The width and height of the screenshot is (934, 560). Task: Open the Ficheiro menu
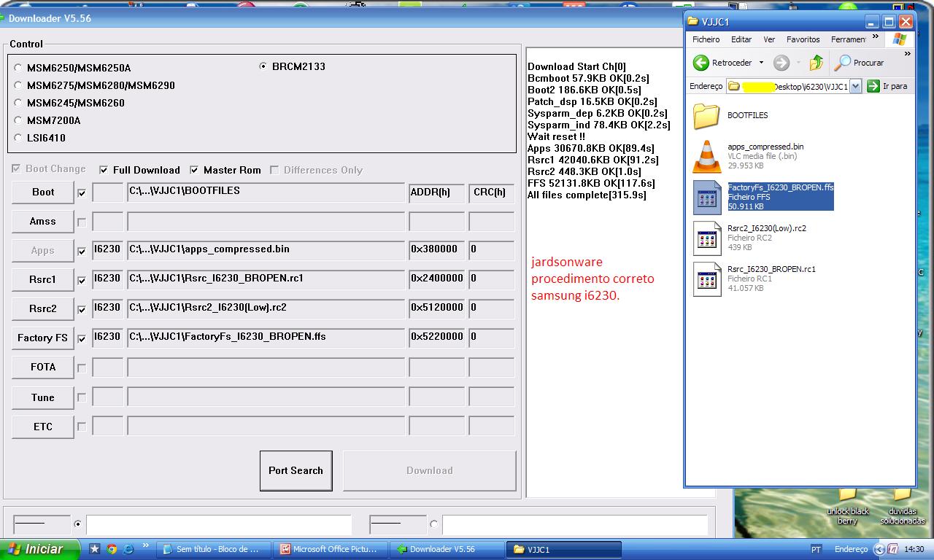click(706, 39)
